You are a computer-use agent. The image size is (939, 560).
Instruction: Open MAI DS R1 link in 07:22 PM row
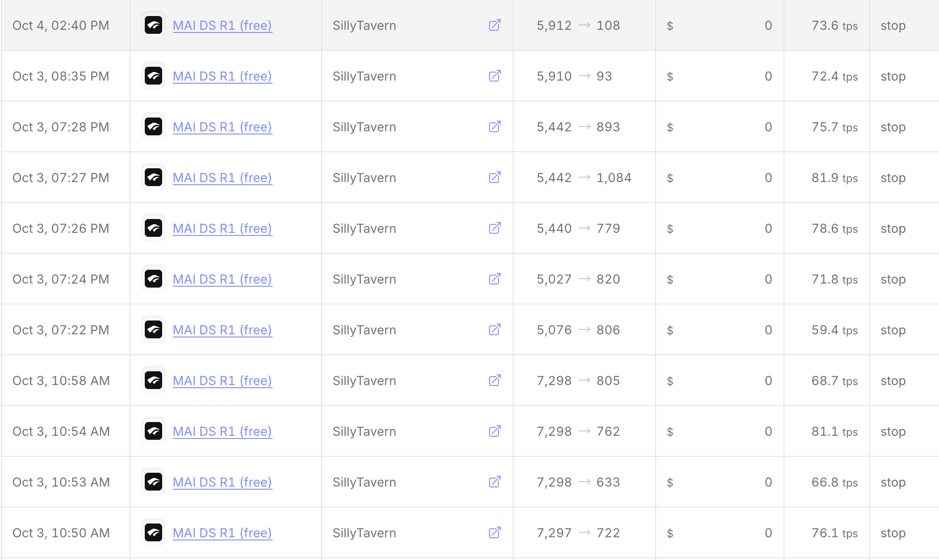222,330
